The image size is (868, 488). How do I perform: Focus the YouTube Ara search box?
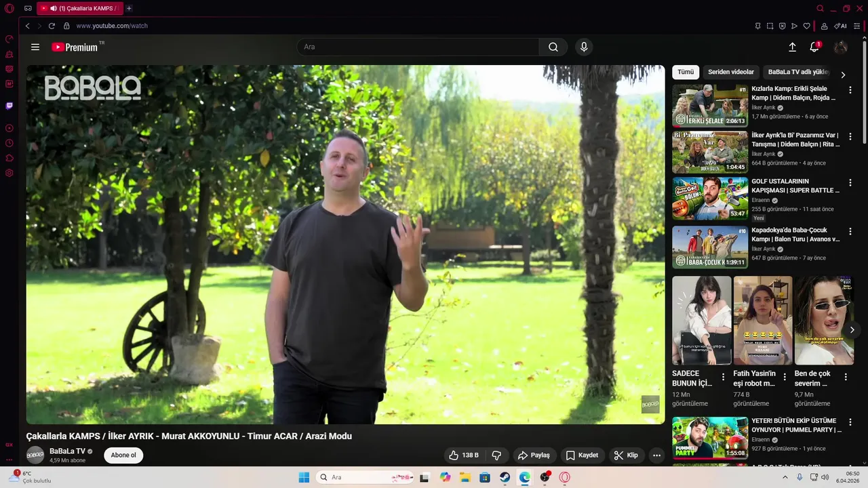[418, 47]
